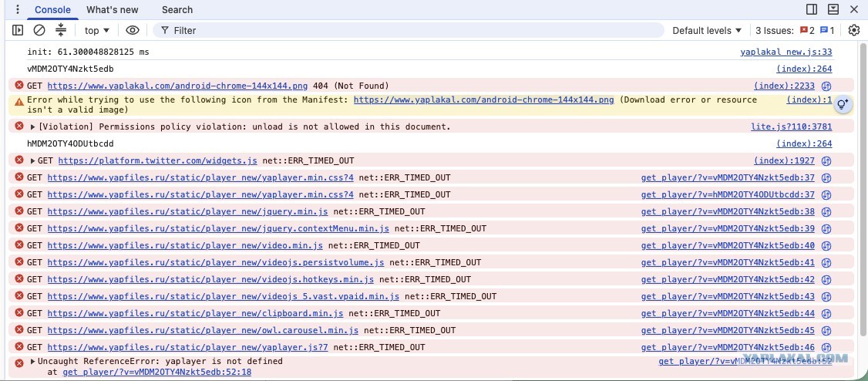The height and width of the screenshot is (381, 868).
Task: Switch to the What's new tab
Action: point(113,9)
